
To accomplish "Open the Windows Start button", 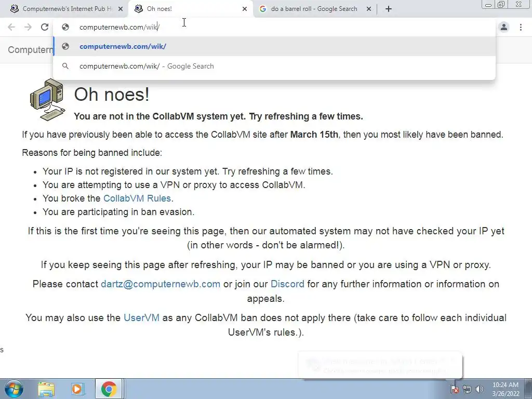I will (14, 389).
